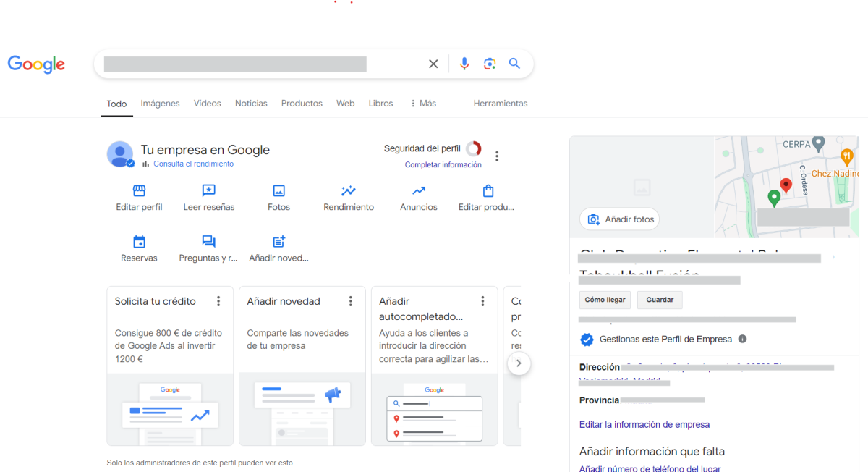The image size is (868, 472).
Task: Click Consulta el rendimiento link
Action: [193, 164]
